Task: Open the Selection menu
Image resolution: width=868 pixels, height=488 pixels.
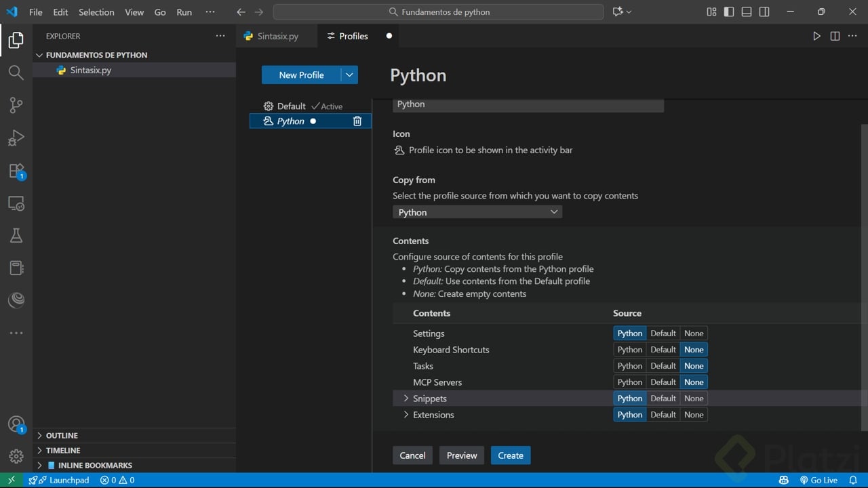Action: click(x=96, y=12)
